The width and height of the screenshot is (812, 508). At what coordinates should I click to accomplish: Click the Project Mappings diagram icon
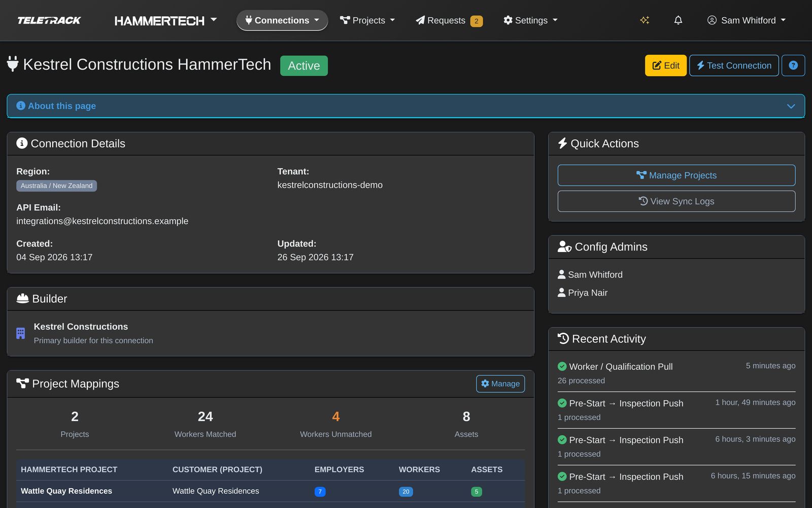click(22, 383)
